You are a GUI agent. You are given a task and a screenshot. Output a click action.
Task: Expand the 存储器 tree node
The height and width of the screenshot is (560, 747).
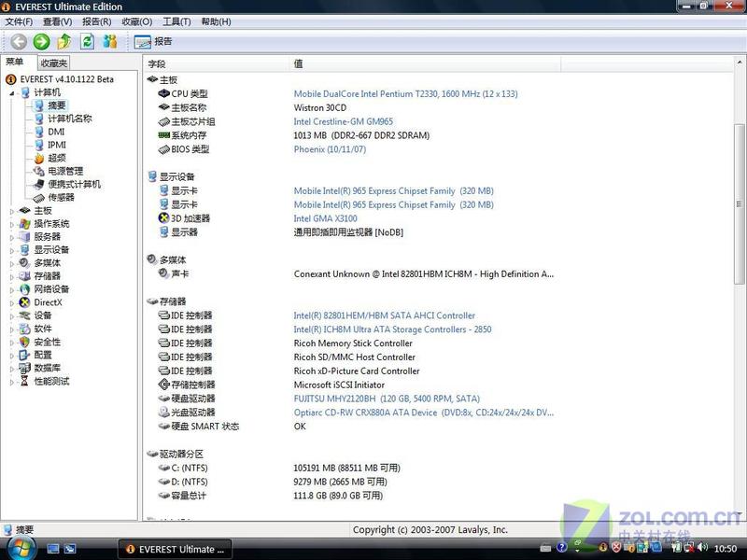coord(12,276)
